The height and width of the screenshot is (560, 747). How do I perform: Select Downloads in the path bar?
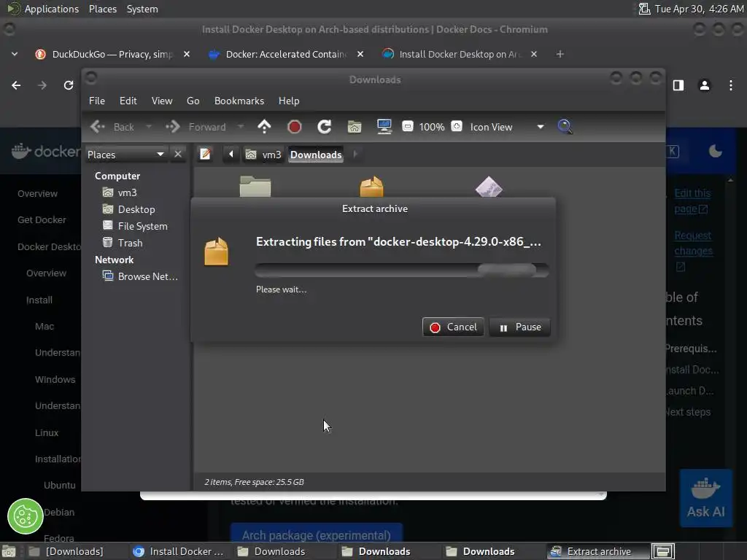(x=316, y=155)
